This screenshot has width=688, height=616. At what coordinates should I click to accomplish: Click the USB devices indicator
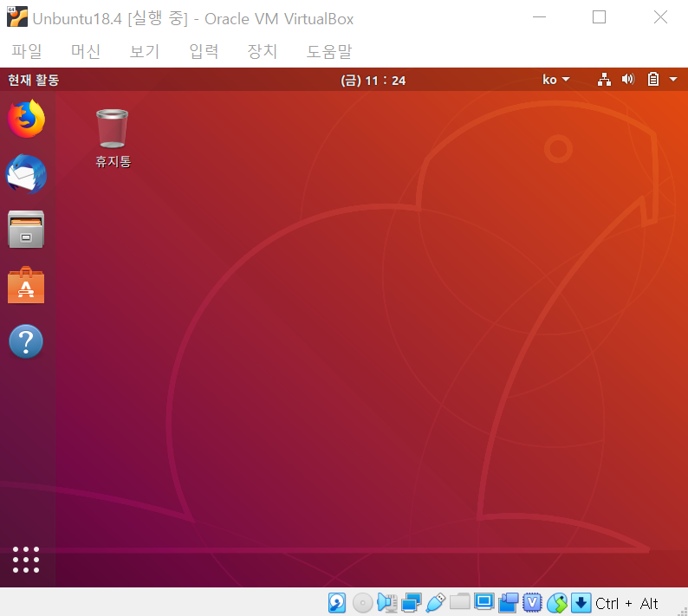tap(435, 603)
